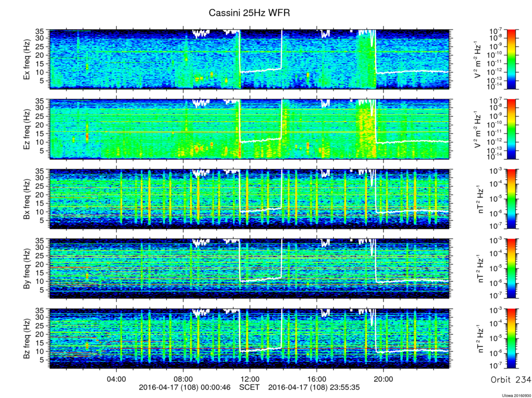
Task: Click the By panel color bar
Action: [511, 268]
